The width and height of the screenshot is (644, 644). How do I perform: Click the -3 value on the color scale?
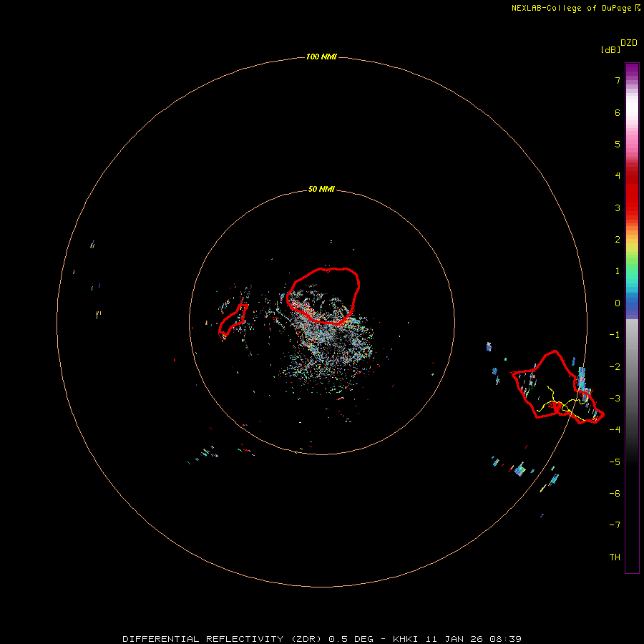[615, 399]
